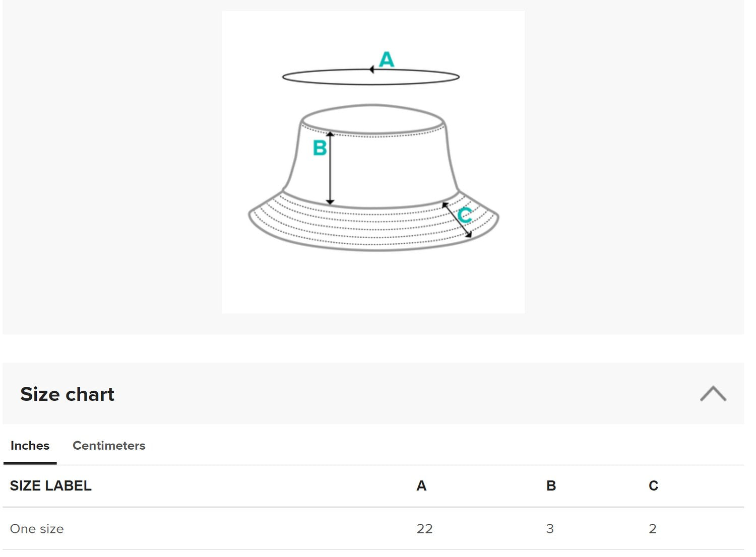Image resolution: width=756 pixels, height=557 pixels.
Task: Collapse the Size chart chevron
Action: (x=713, y=394)
